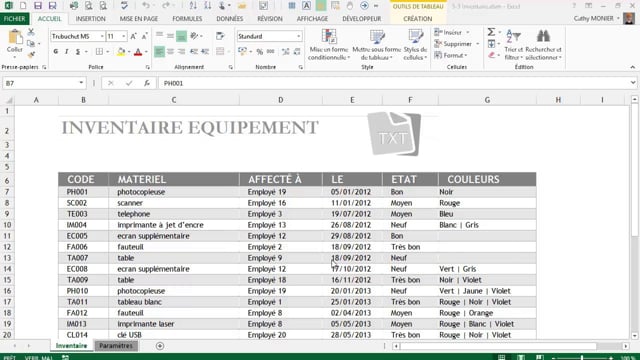Screen dimensions: 640x360
Task: Open the FORMULES ribbon tab
Action: click(x=187, y=19)
